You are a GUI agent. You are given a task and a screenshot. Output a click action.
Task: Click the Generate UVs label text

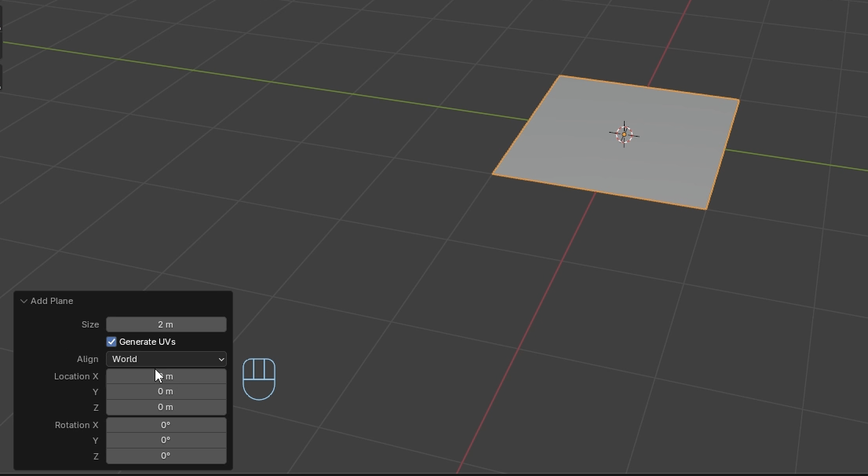point(148,342)
